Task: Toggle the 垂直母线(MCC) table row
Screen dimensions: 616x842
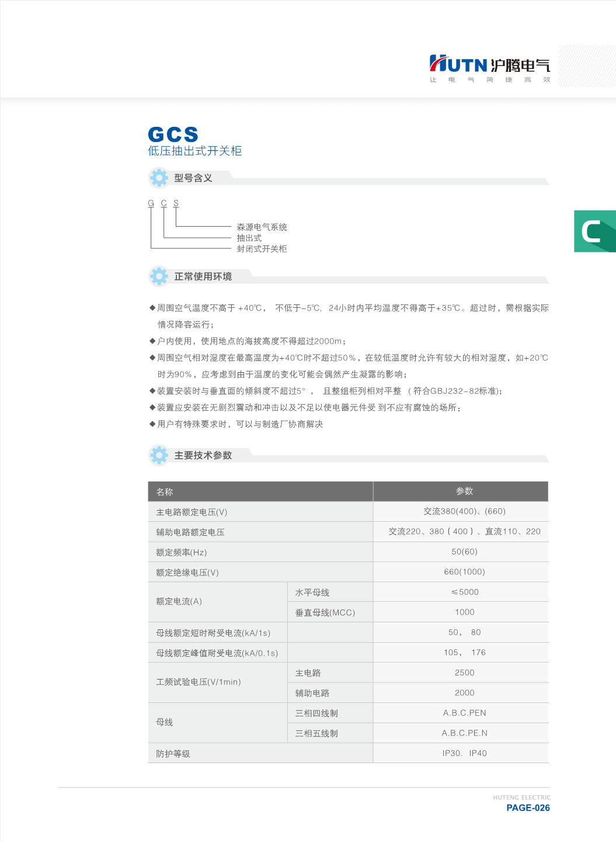Action: point(330,612)
